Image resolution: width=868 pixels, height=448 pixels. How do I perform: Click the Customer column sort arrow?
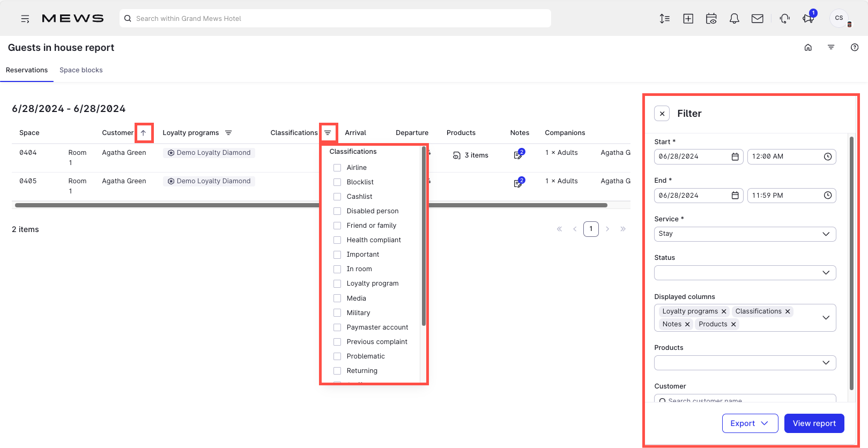(144, 133)
